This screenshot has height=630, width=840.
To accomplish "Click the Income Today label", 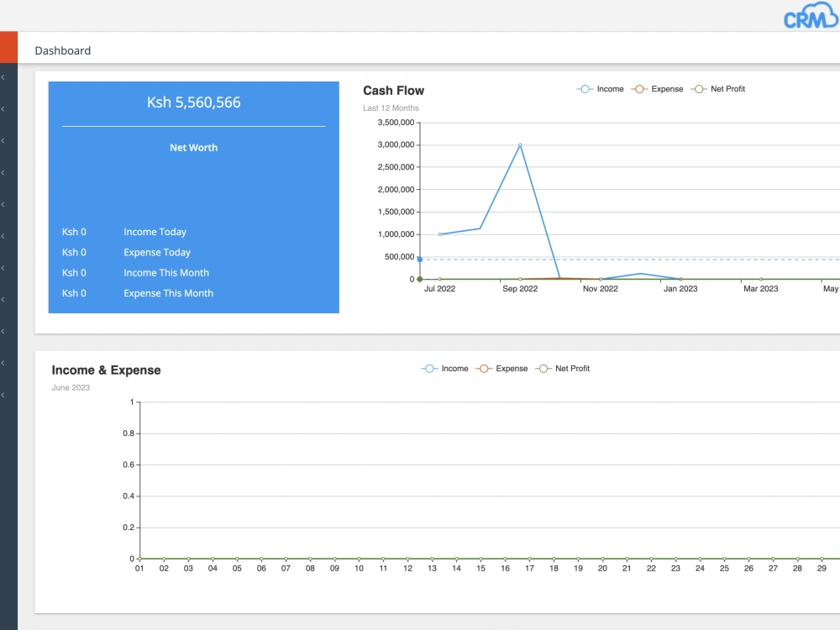I will (155, 232).
